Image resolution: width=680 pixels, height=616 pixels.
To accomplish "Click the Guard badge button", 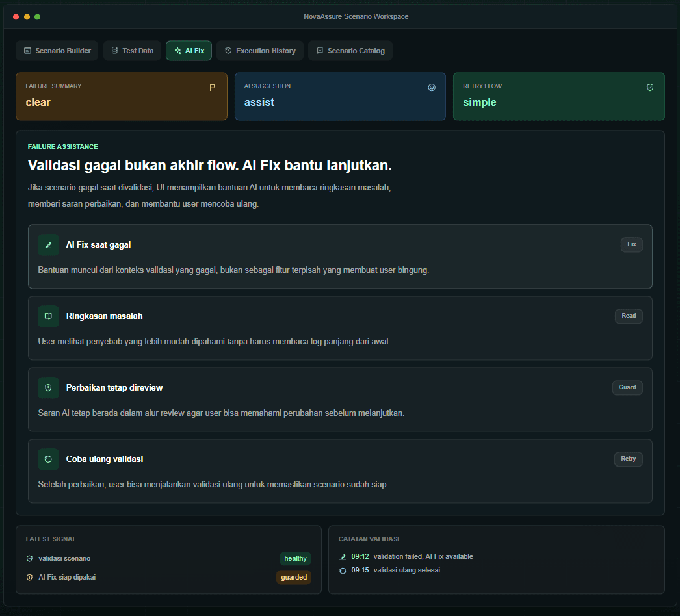I will (627, 387).
